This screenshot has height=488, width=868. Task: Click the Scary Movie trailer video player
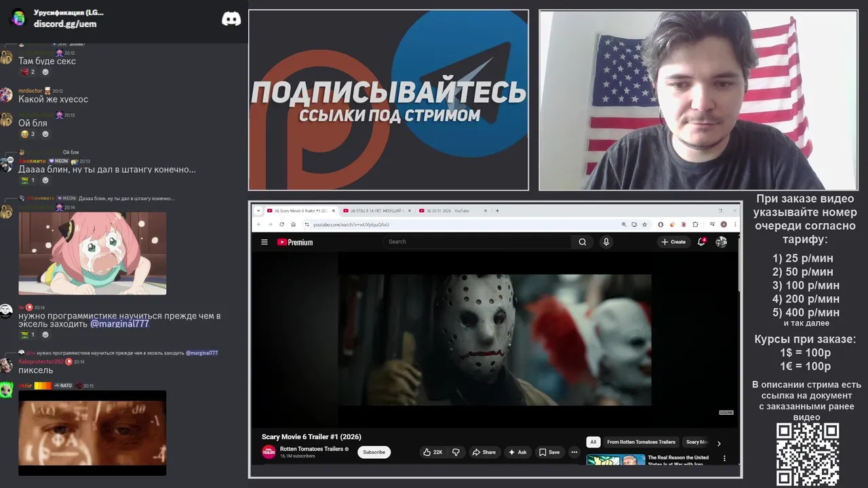[x=495, y=339]
